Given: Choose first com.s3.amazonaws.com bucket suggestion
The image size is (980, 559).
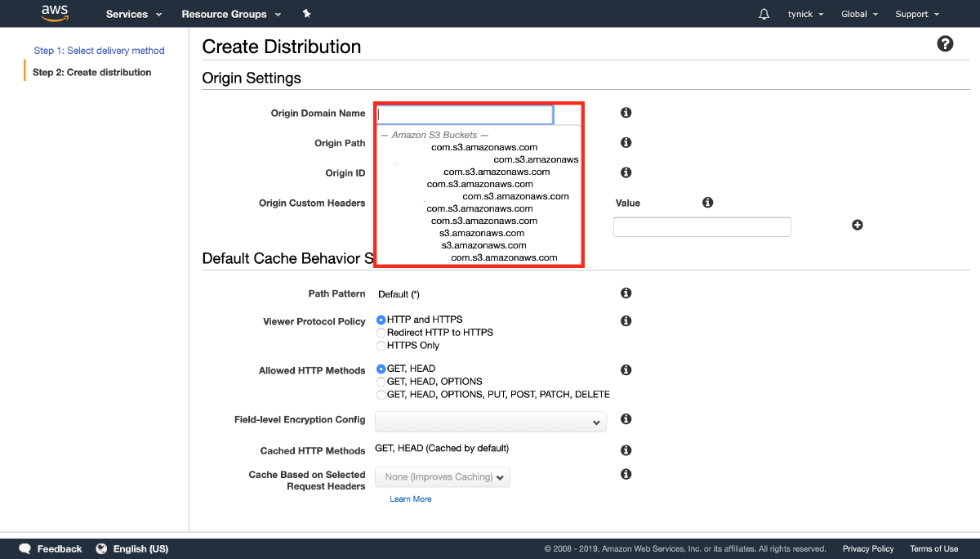Looking at the screenshot, I should click(x=484, y=147).
